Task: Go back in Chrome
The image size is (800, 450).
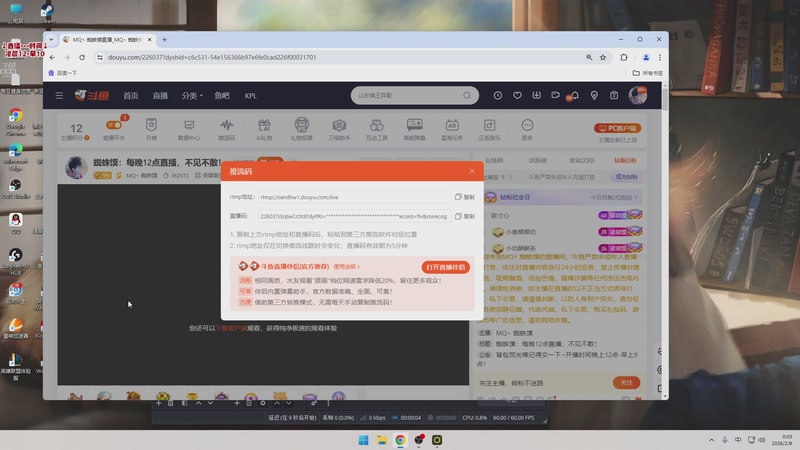Action: 52,58
